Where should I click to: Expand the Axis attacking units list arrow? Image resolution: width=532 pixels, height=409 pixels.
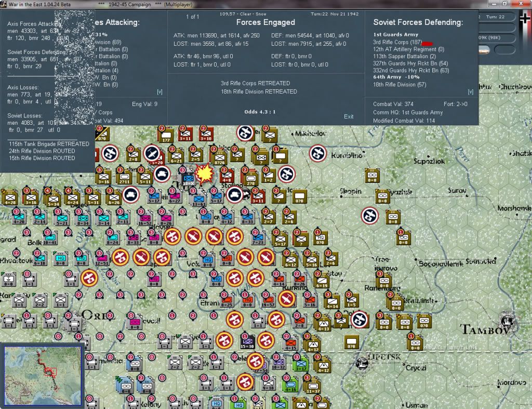coord(159,92)
